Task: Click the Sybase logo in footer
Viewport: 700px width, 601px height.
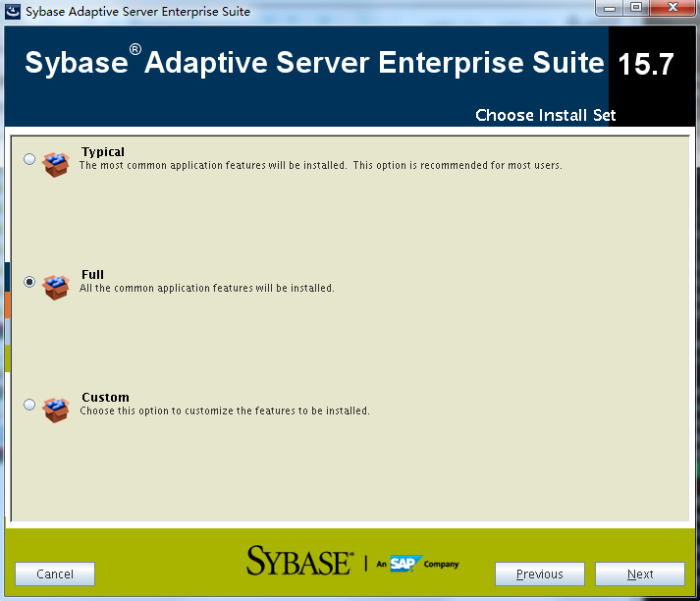Action: click(298, 561)
